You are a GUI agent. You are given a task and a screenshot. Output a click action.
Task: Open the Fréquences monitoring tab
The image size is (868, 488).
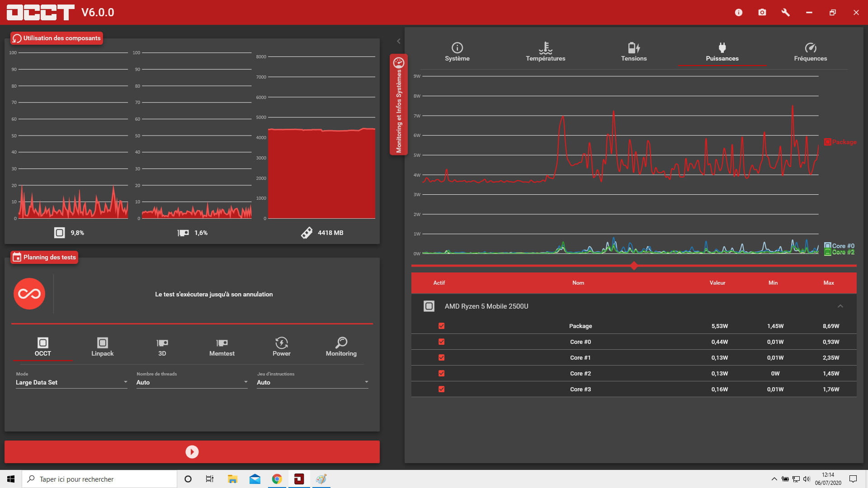click(811, 52)
